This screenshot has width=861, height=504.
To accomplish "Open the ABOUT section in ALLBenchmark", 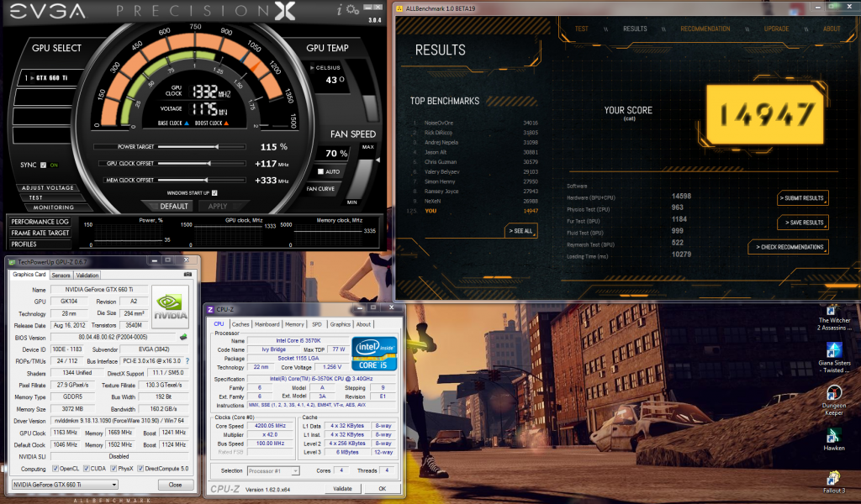I will [832, 29].
